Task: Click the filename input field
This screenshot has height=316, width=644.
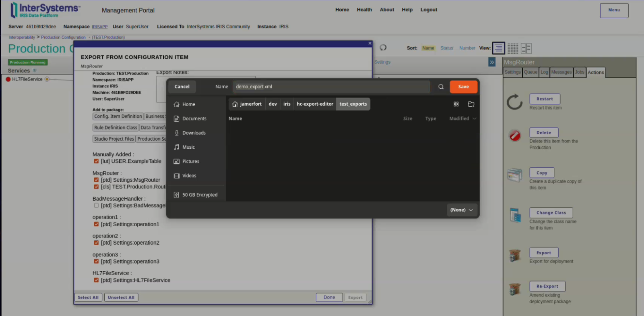Action: click(x=331, y=87)
